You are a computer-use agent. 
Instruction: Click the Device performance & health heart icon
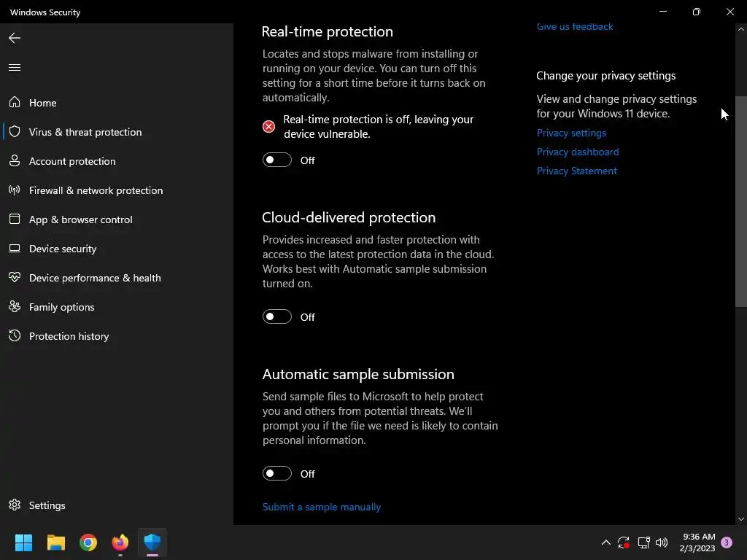tap(15, 278)
